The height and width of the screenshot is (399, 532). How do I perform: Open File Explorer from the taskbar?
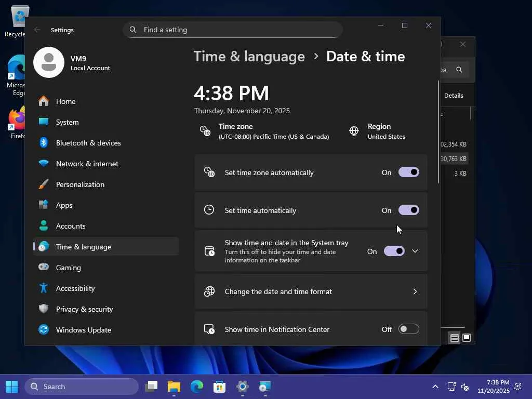coord(174,387)
